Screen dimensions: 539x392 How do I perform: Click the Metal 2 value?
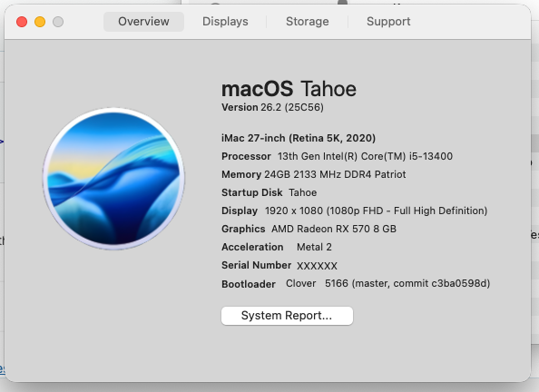point(314,247)
